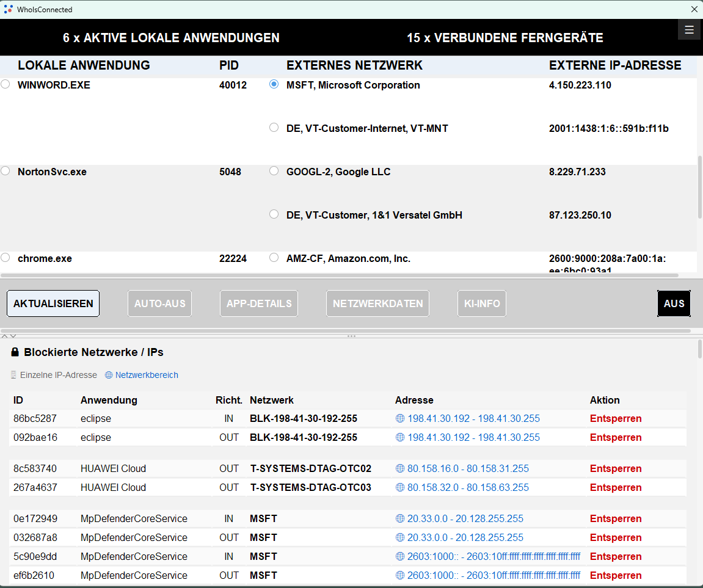Click the AKTUALISIEREN button
Viewport: 703px width, 588px height.
(53, 303)
